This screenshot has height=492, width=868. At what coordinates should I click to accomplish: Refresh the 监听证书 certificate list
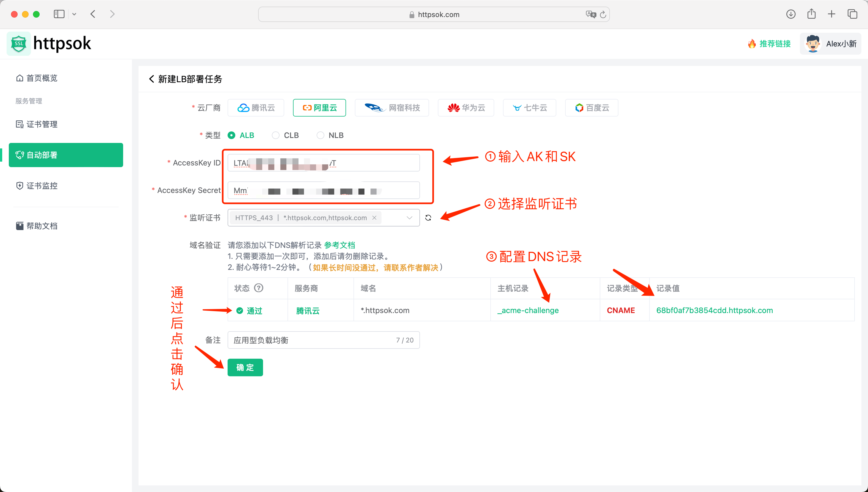pos(428,218)
